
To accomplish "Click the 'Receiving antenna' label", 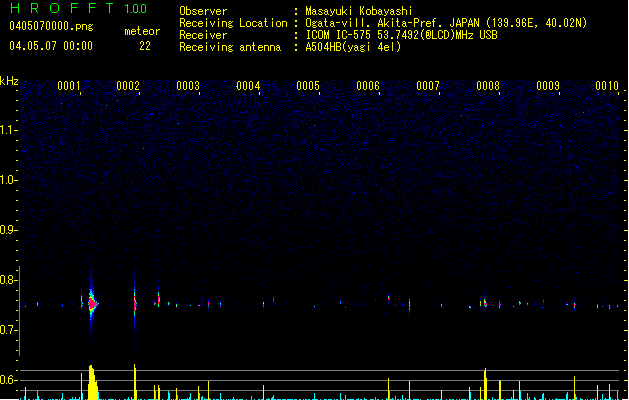I will pos(230,47).
